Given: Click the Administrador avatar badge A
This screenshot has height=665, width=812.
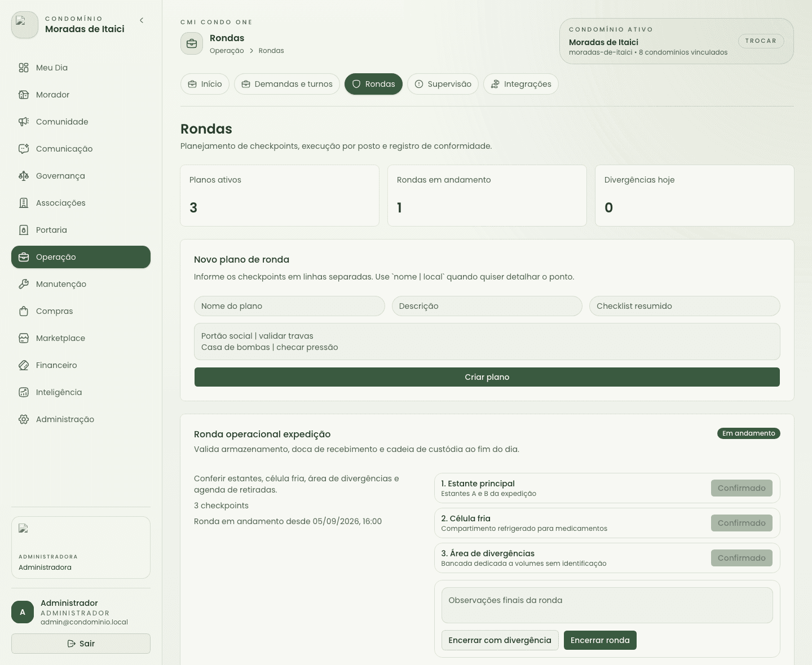Looking at the screenshot, I should [23, 612].
